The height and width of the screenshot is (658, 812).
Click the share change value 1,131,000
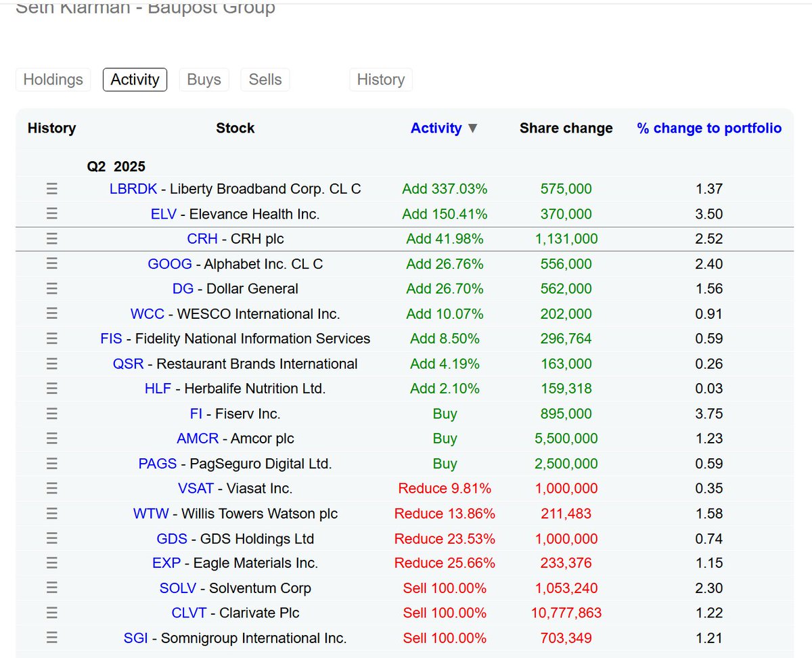tap(566, 239)
